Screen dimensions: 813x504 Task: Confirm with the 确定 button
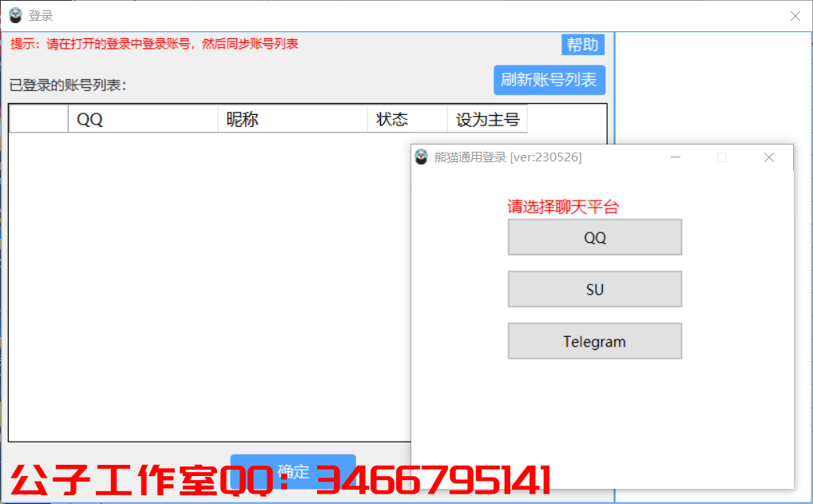coord(293,471)
